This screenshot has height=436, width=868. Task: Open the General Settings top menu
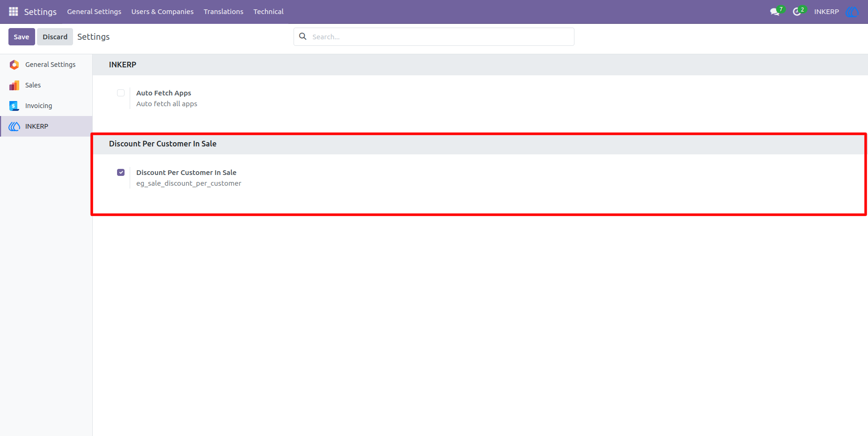[x=94, y=12]
